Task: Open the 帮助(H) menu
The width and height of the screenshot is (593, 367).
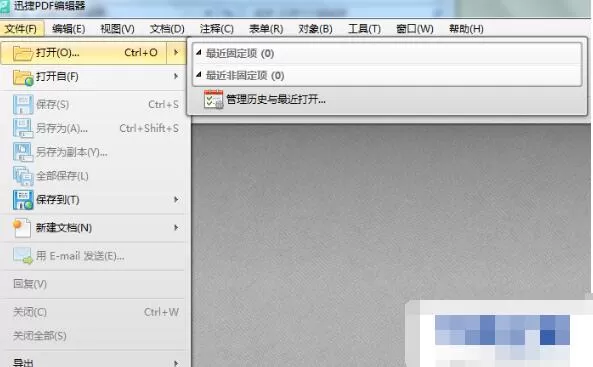Action: click(466, 29)
